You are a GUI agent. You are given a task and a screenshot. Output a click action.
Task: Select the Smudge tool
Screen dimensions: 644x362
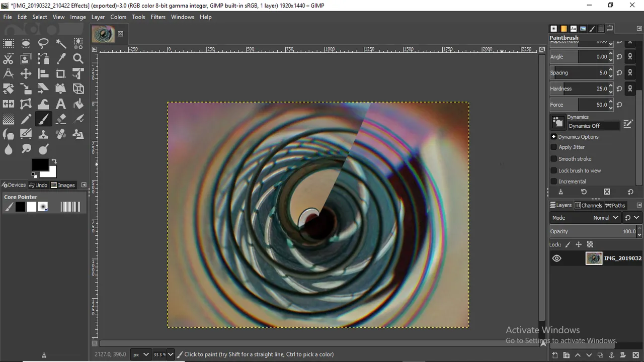click(x=26, y=149)
